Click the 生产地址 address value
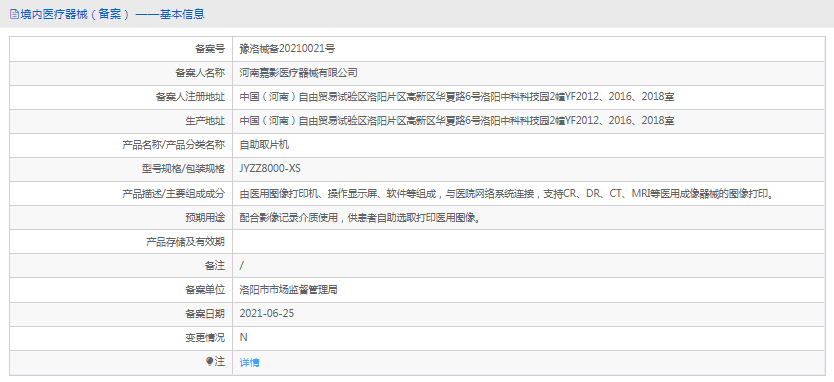Image resolution: width=834 pixels, height=382 pixels. click(457, 121)
